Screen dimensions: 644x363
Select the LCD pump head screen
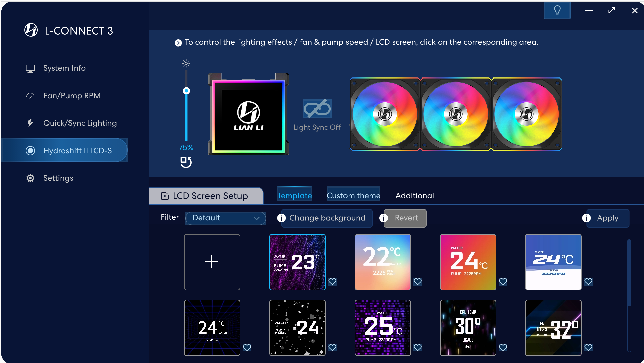[248, 114]
